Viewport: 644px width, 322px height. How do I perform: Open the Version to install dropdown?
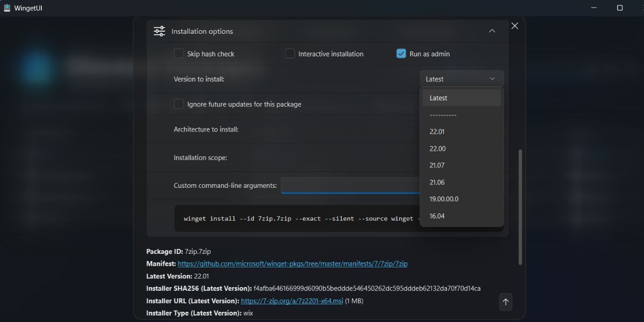click(x=462, y=79)
